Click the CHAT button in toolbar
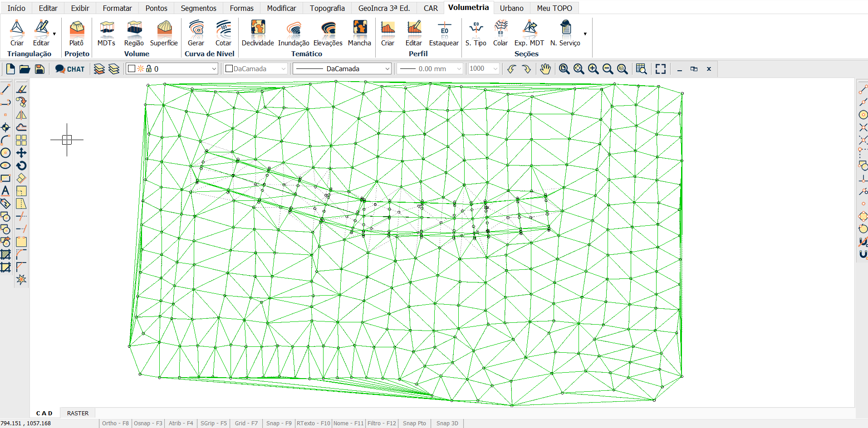 (x=70, y=69)
